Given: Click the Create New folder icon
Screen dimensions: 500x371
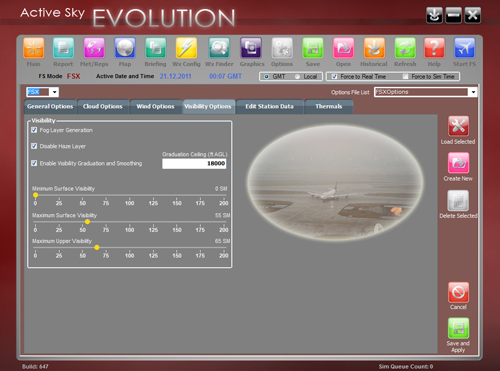Looking at the screenshot, I should [x=458, y=163].
